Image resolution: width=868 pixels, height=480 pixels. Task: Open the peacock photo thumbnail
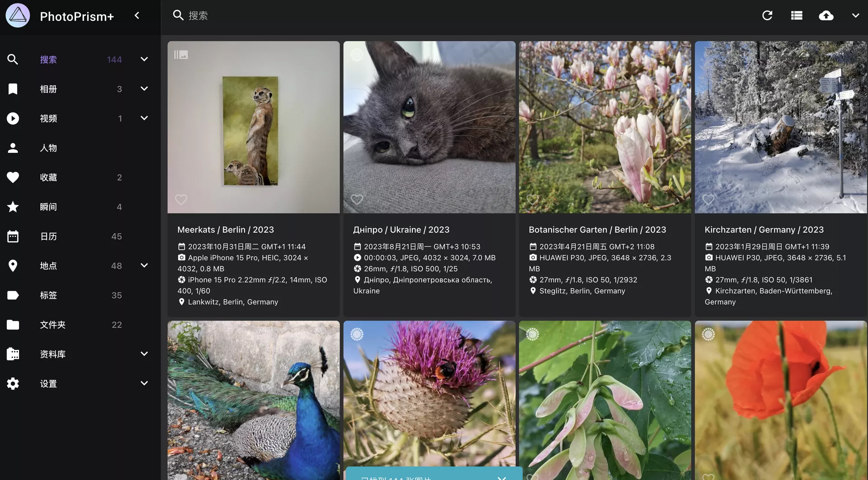[x=253, y=400]
